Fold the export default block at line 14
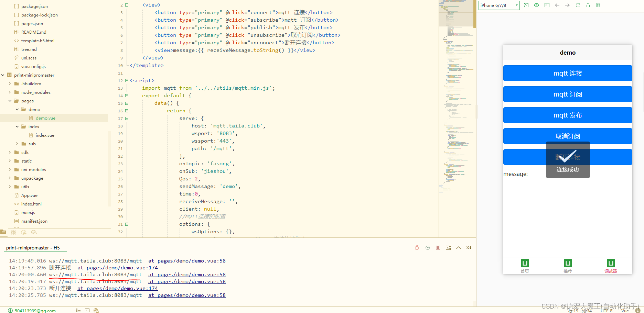 pos(127,96)
